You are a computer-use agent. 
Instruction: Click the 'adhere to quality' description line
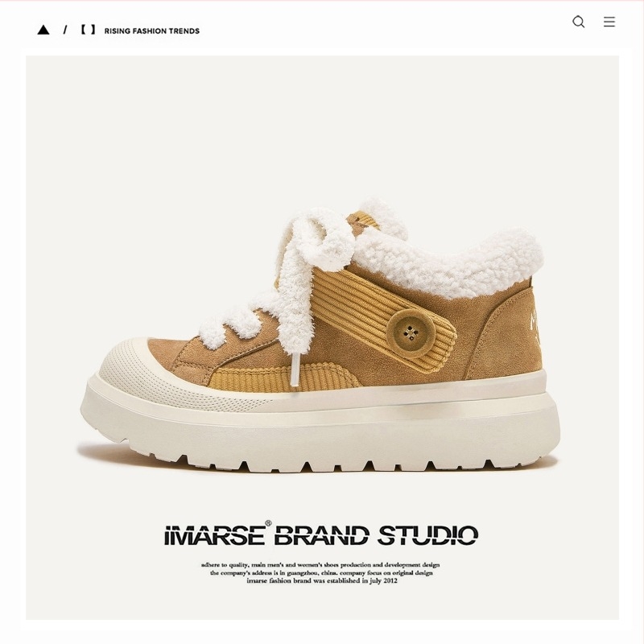320,565
